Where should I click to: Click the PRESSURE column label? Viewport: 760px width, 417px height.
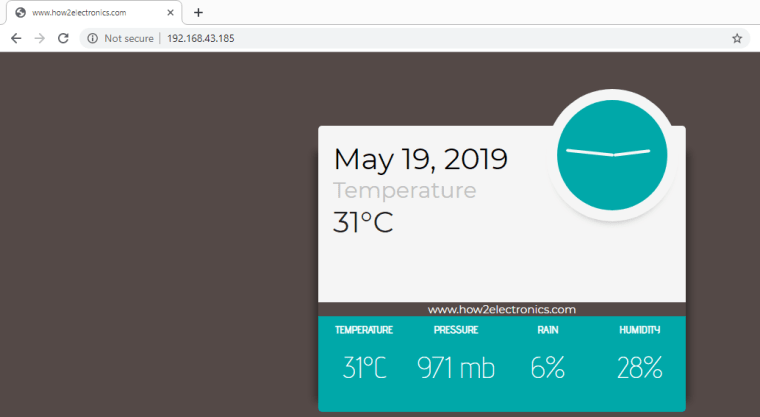pyautogui.click(x=456, y=330)
